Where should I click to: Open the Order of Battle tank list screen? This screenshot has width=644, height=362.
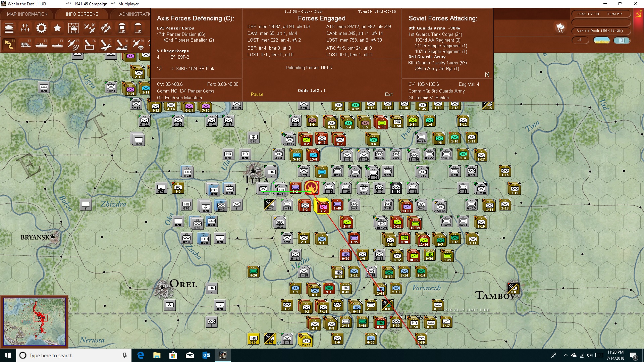(9, 28)
